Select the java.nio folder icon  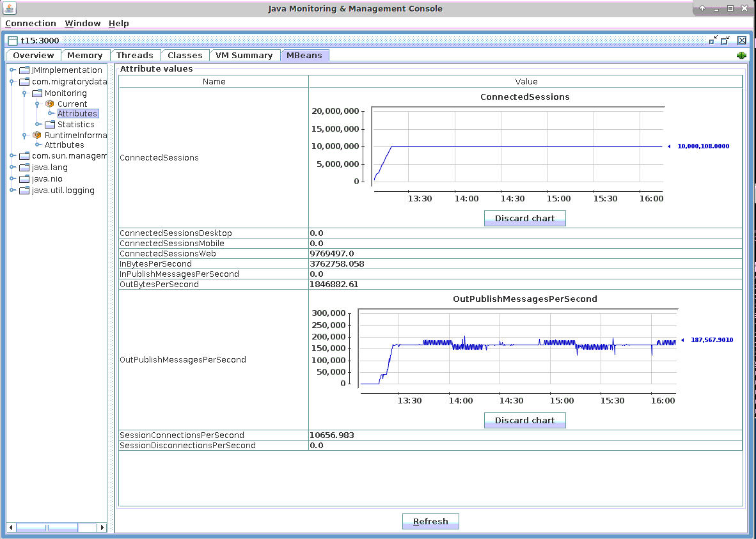pos(24,178)
